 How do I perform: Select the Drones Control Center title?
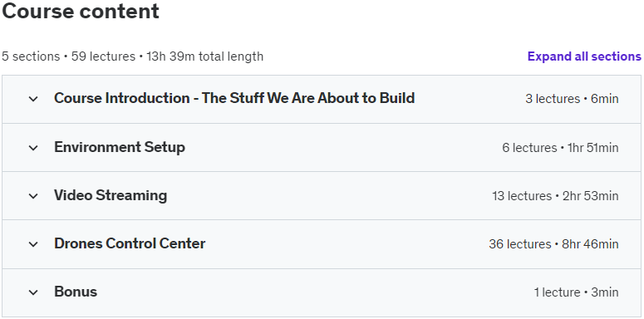click(x=130, y=243)
